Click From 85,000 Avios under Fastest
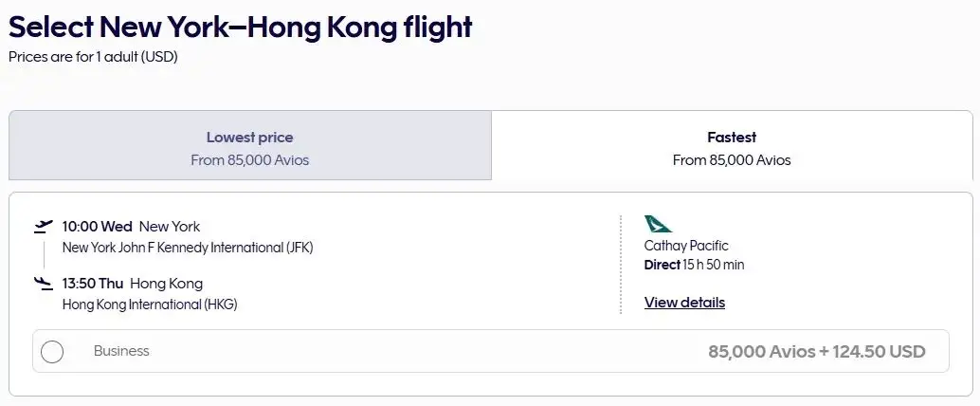The height and width of the screenshot is (406, 980). [x=732, y=160]
